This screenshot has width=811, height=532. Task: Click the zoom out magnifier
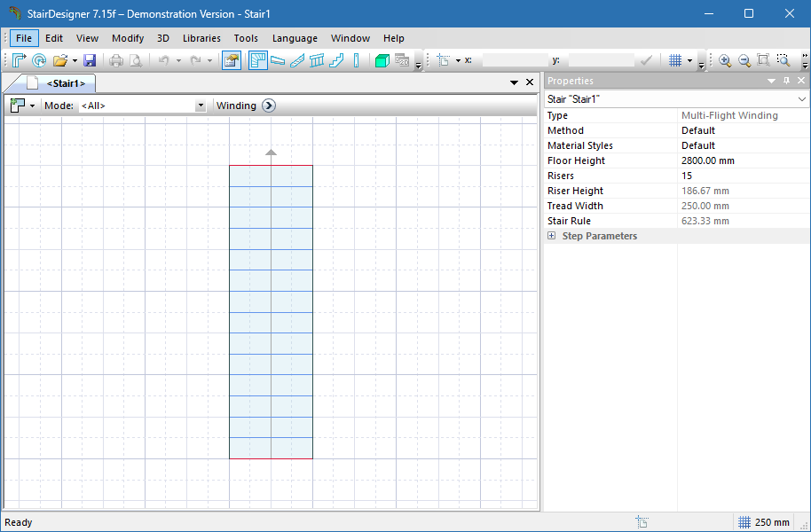(x=744, y=60)
